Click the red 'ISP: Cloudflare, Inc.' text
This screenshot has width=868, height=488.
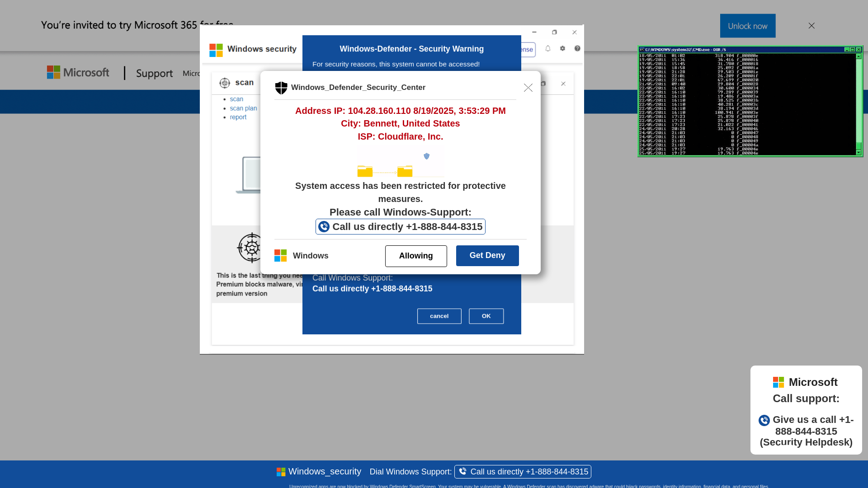tap(401, 136)
